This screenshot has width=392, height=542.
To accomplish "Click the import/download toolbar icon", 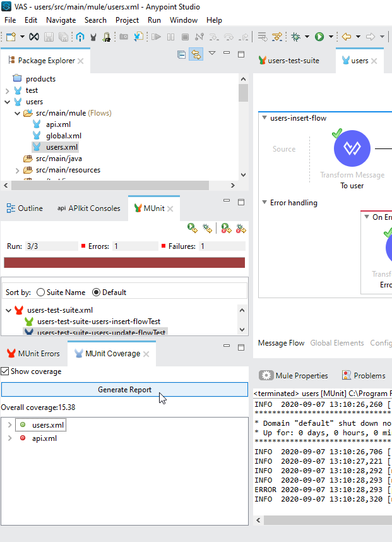I will click(138, 37).
